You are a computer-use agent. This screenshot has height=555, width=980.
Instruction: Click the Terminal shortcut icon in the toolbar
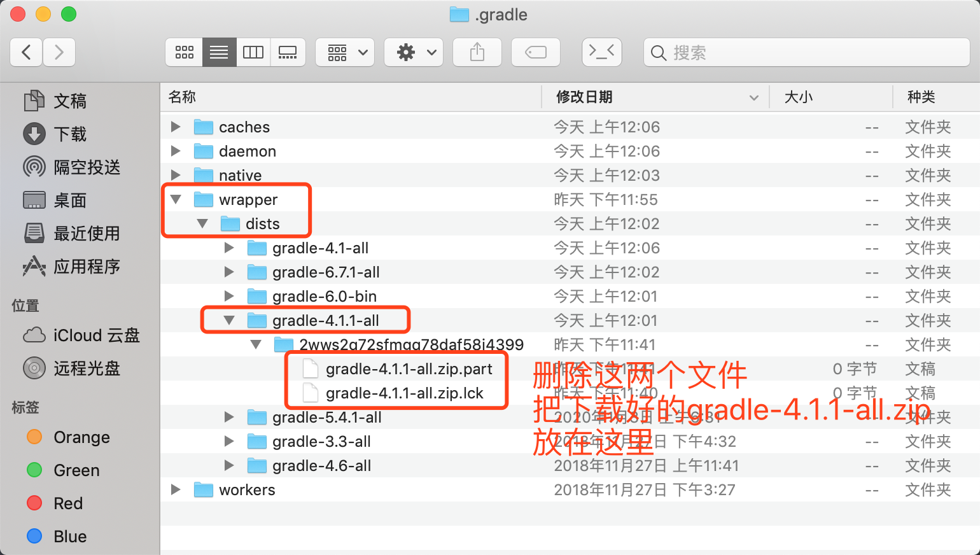601,52
